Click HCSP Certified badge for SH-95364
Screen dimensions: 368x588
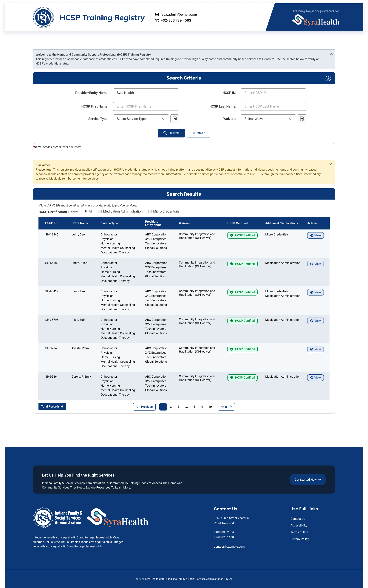click(242, 378)
